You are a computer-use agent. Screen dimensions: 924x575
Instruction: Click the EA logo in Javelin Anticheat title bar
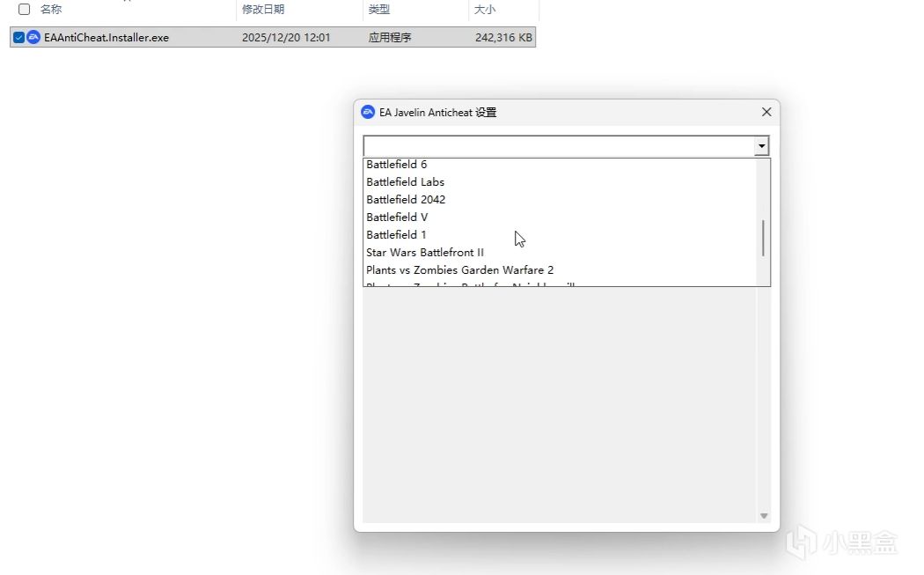[x=368, y=112]
